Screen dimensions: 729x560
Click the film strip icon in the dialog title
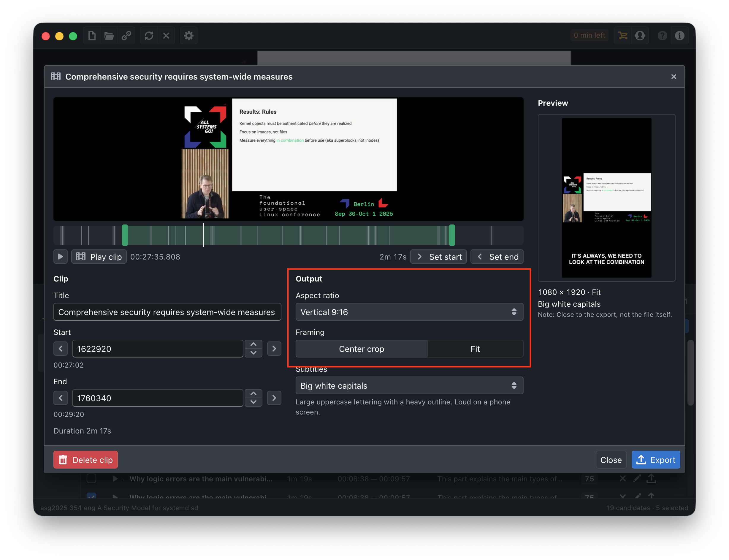click(x=56, y=77)
